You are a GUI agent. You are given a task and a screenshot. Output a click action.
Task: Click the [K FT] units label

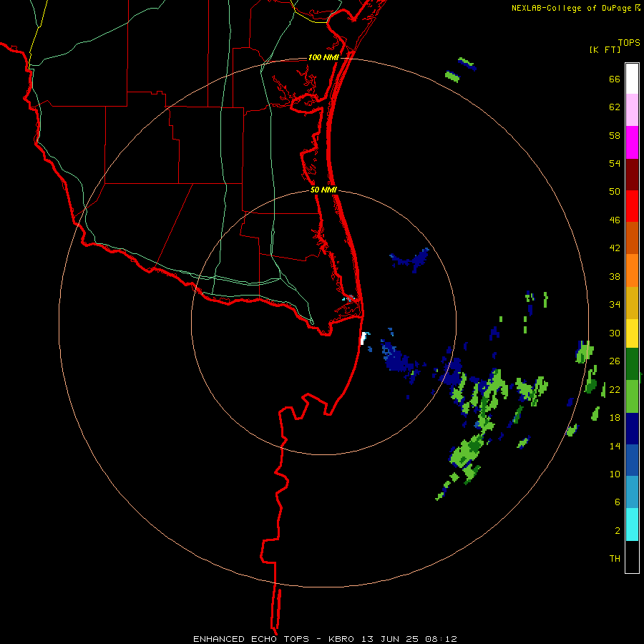pos(605,50)
